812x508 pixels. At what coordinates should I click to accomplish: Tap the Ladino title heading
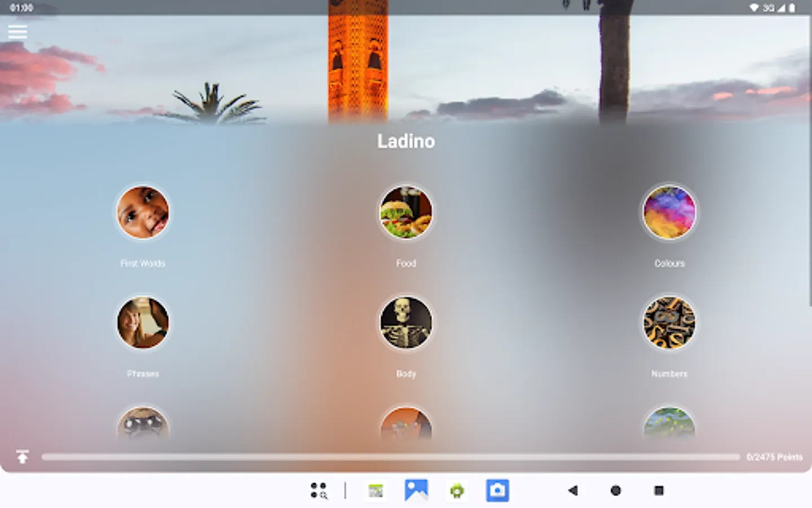pyautogui.click(x=406, y=141)
